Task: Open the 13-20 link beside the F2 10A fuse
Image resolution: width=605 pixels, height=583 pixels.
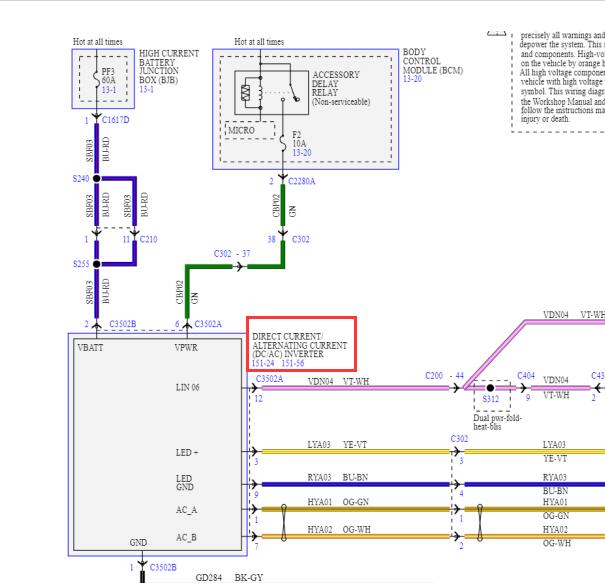Action: 301,153
